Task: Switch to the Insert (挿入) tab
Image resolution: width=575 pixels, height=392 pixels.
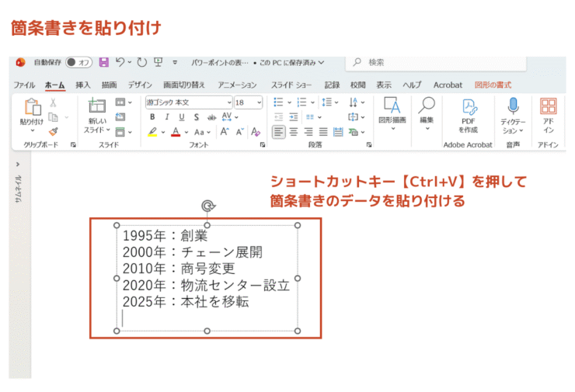Action: pos(83,85)
